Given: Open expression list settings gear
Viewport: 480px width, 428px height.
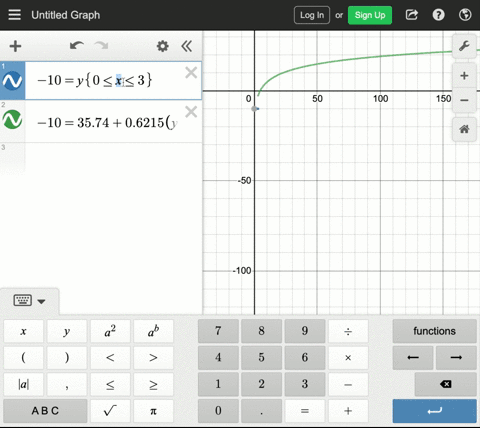Looking at the screenshot, I should point(162,46).
